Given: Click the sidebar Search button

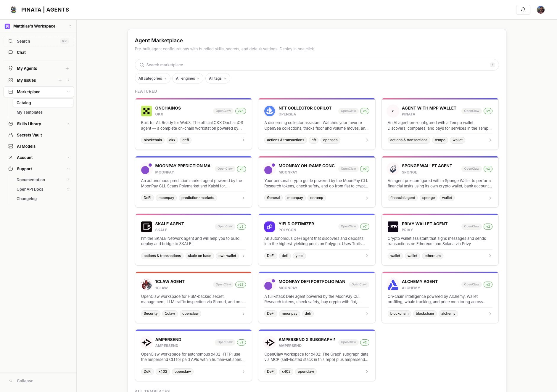Looking at the screenshot, I should coord(39,41).
